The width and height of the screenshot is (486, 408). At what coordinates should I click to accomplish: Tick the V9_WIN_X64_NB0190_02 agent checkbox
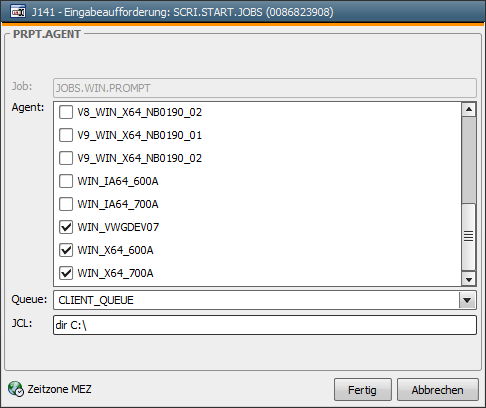pyautogui.click(x=66, y=158)
